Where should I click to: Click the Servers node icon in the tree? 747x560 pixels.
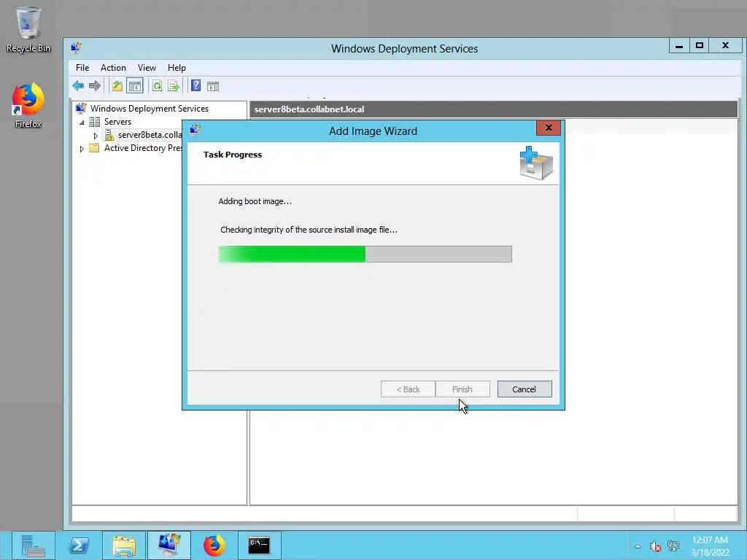pos(95,122)
